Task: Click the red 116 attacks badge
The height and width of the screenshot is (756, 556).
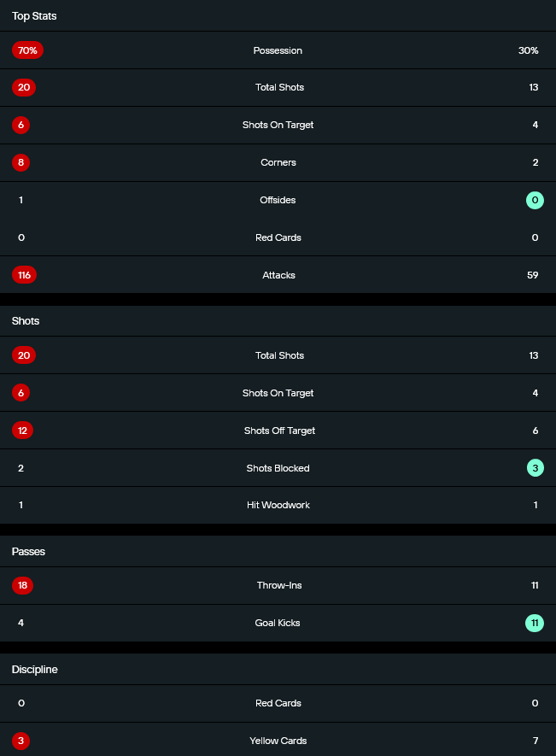Action: pos(24,275)
